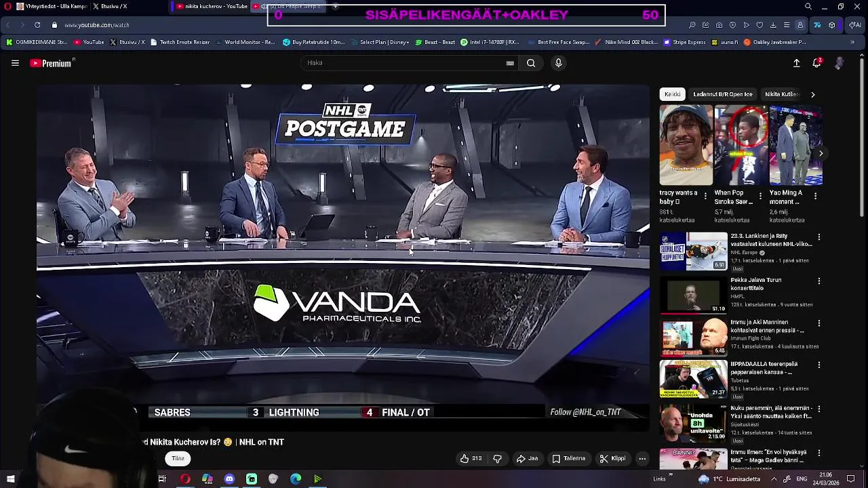The height and width of the screenshot is (488, 868).
Task: Open the Windows Start menu
Action: point(10,479)
